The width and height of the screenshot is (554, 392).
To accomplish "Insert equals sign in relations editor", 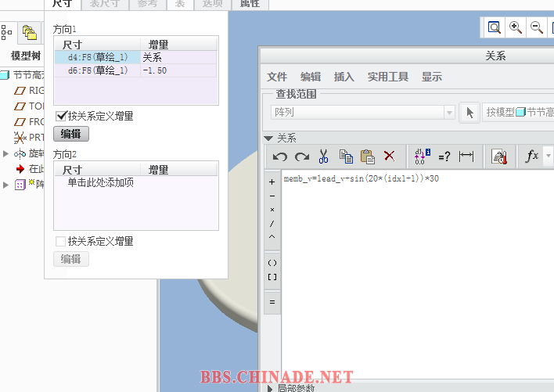I will (x=272, y=302).
